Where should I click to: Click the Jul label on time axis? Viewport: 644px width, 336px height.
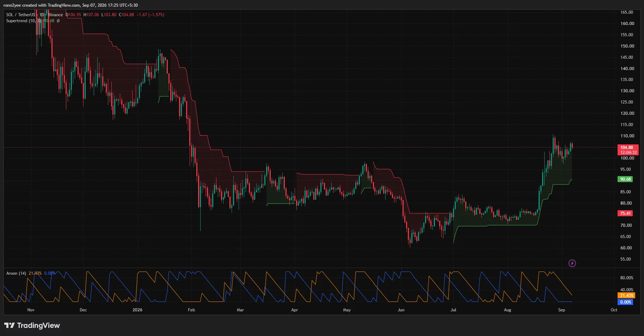pyautogui.click(x=453, y=310)
